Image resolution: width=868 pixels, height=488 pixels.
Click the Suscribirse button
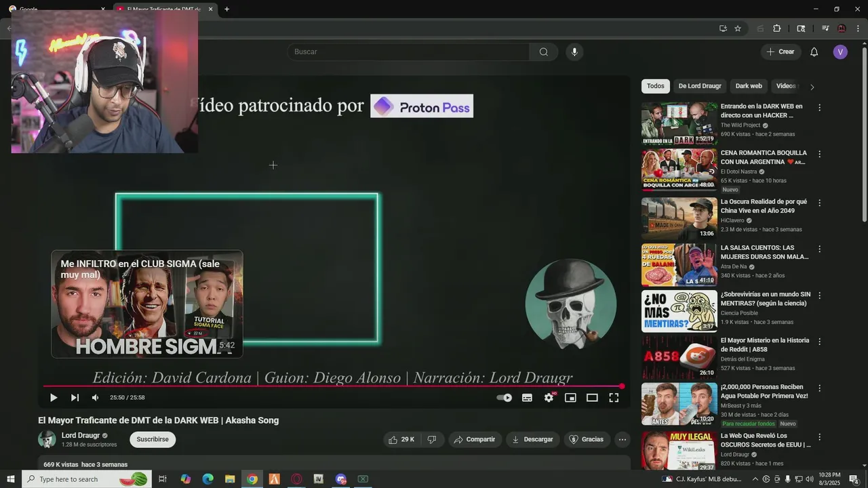pos(153,440)
